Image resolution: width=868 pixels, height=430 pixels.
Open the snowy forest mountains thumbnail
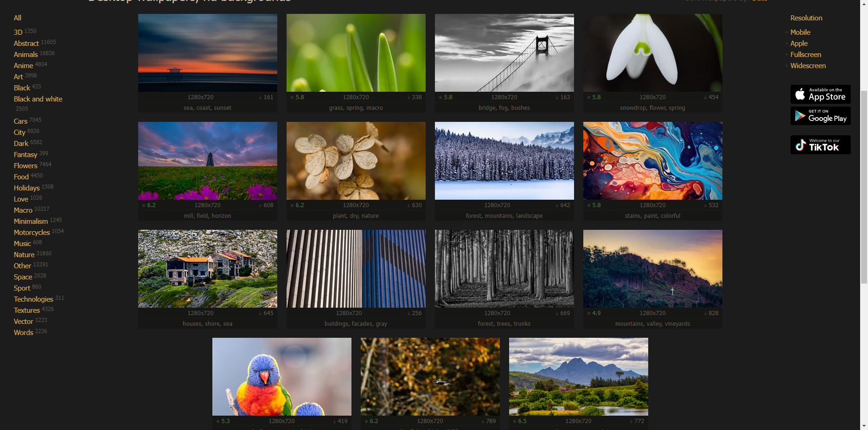(x=504, y=161)
